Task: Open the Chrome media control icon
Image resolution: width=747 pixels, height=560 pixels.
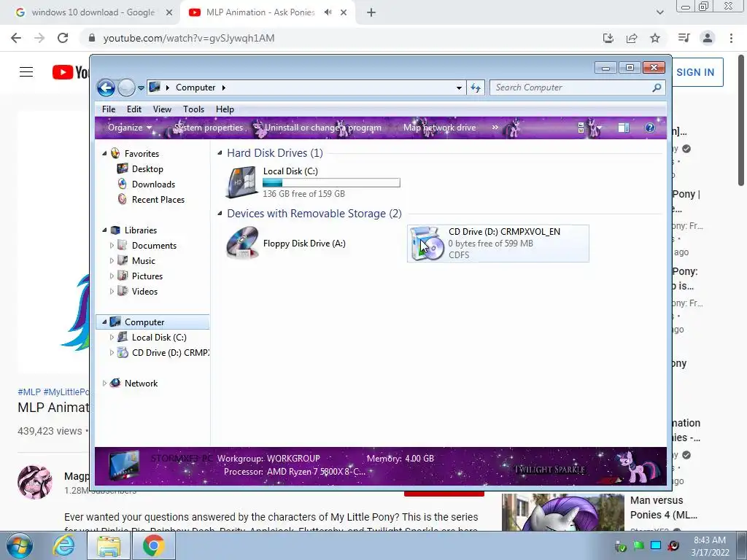Action: point(684,38)
